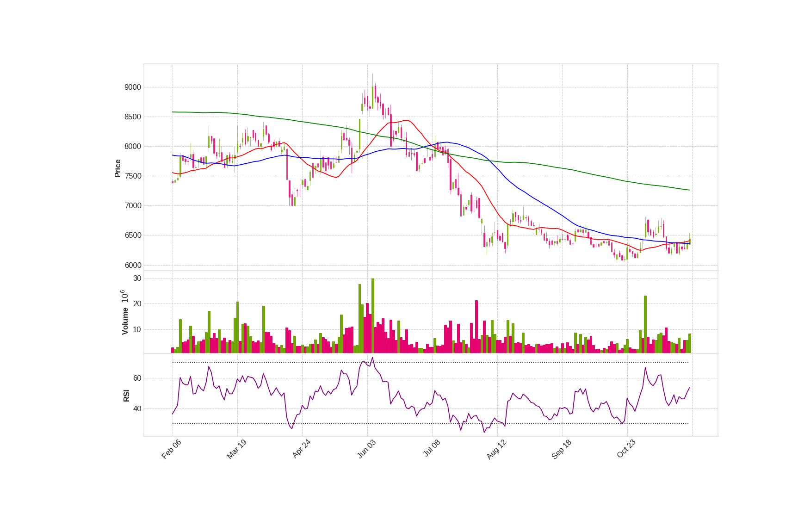Screen dimensions: 798x532
Task: Click the Price axis title
Action: tap(118, 168)
